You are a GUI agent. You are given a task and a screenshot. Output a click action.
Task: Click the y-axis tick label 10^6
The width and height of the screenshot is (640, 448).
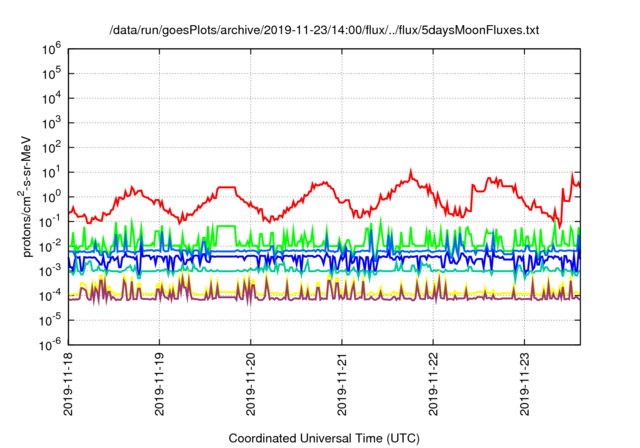[x=52, y=49]
